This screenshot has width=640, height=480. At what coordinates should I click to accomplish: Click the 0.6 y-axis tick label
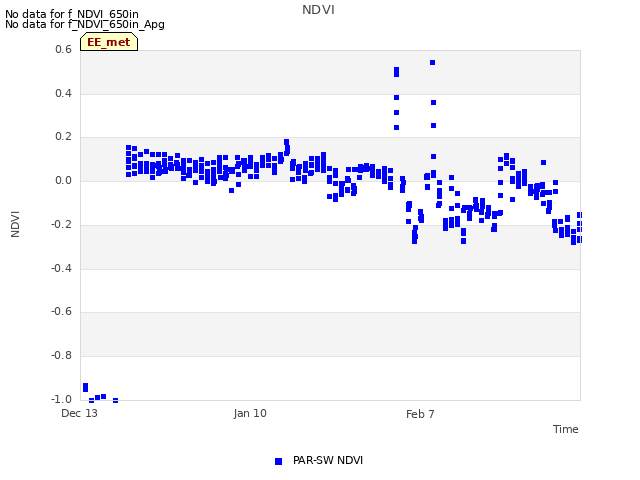coord(63,49)
